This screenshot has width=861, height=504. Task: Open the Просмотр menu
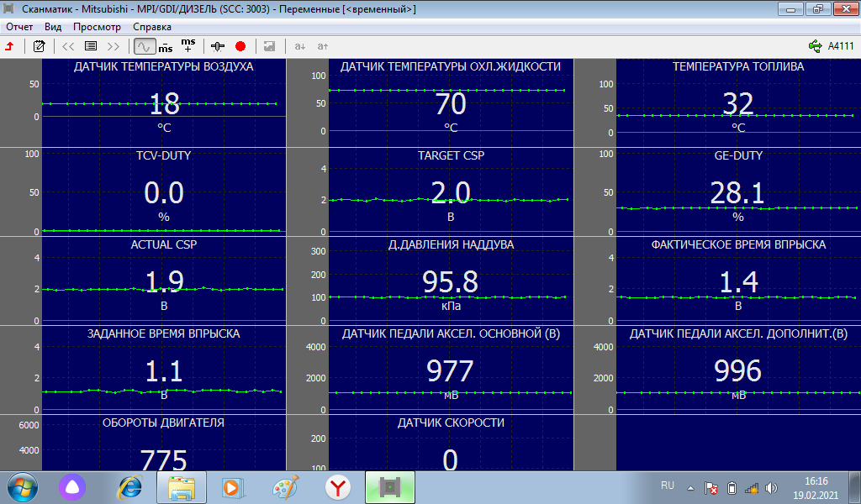98,27
